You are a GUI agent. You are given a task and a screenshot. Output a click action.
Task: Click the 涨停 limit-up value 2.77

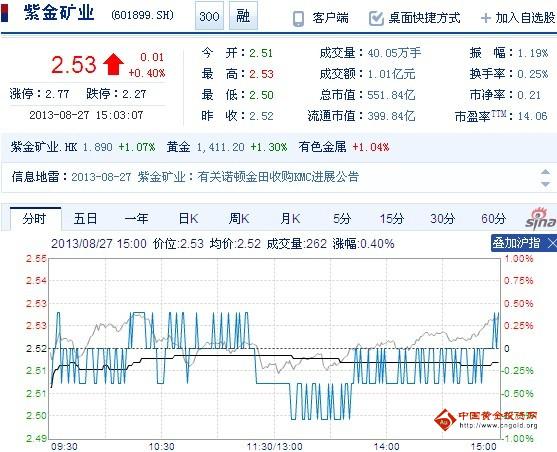(57, 94)
